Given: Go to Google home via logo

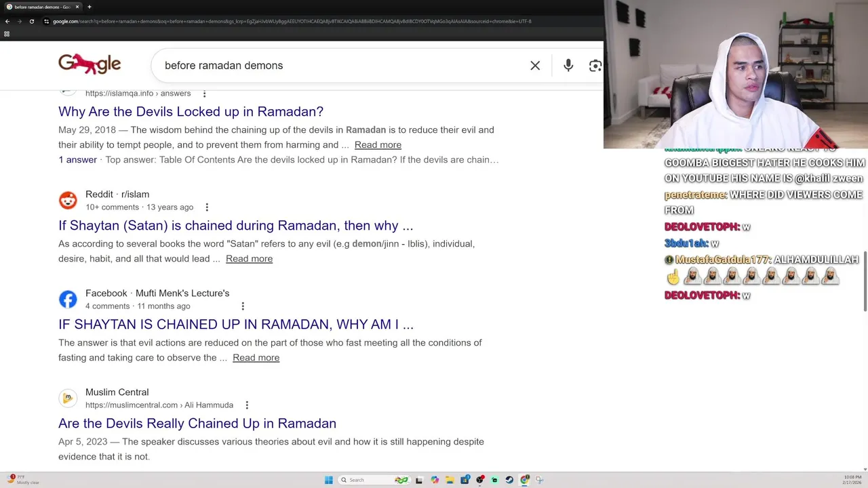Looking at the screenshot, I should pyautogui.click(x=90, y=64).
